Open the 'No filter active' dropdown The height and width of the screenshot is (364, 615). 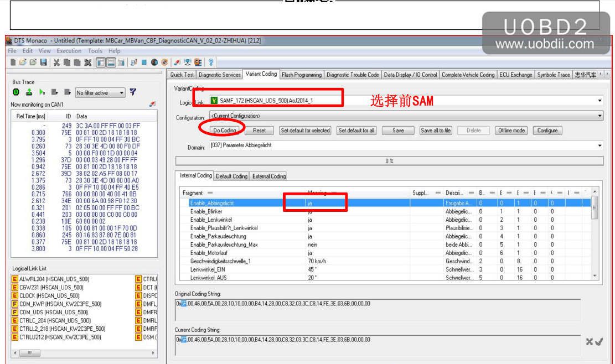pyautogui.click(x=122, y=93)
